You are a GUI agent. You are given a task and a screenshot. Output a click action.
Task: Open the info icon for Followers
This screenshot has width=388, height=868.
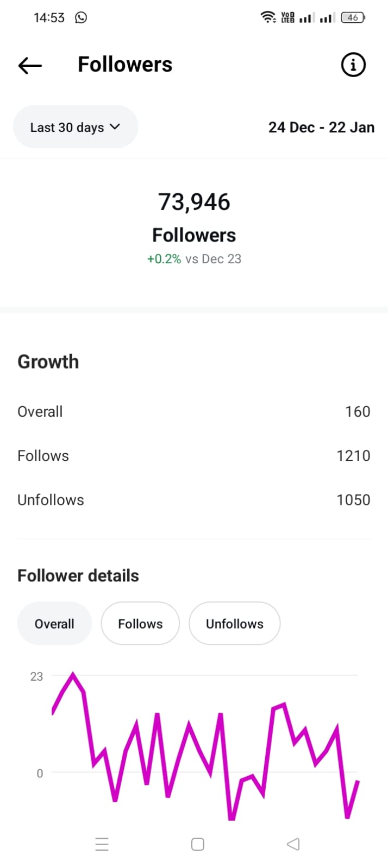(x=353, y=65)
